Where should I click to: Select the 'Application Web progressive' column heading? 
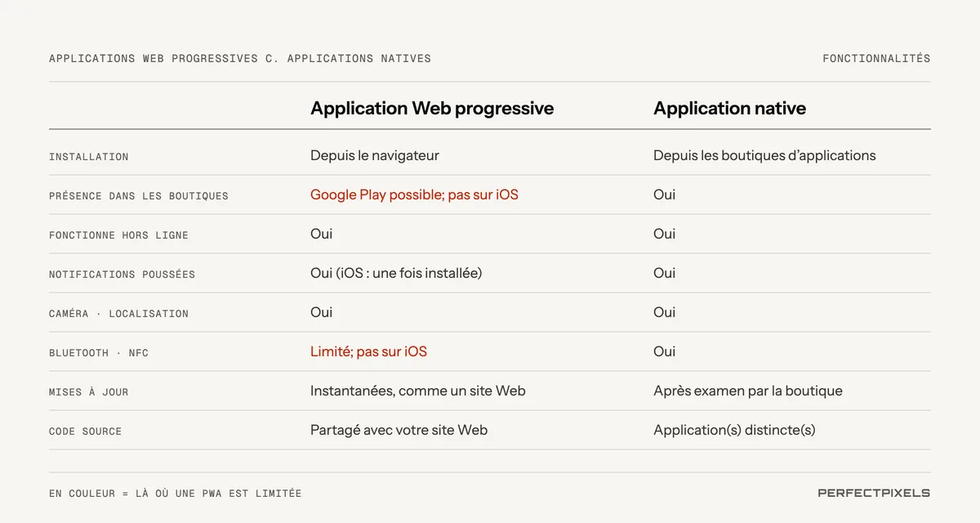tap(432, 109)
